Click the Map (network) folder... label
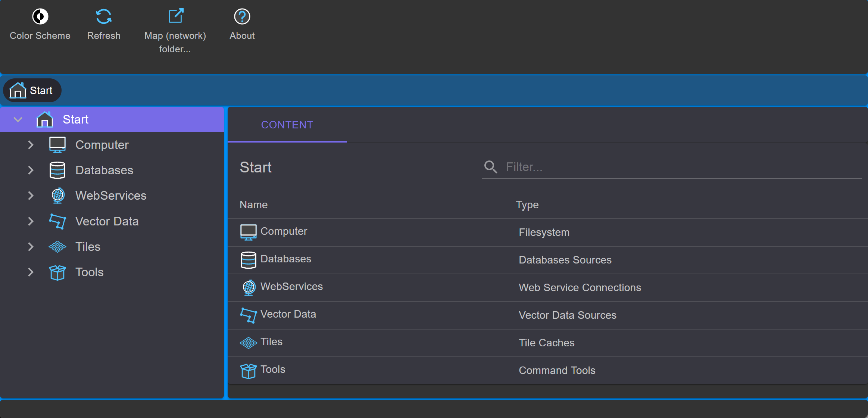868x418 pixels. click(x=175, y=43)
